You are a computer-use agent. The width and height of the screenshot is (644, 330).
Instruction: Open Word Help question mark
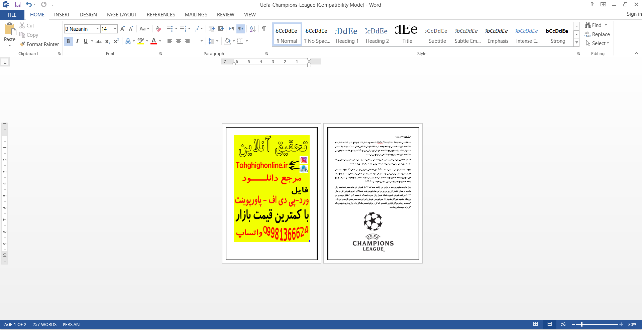(592, 4)
